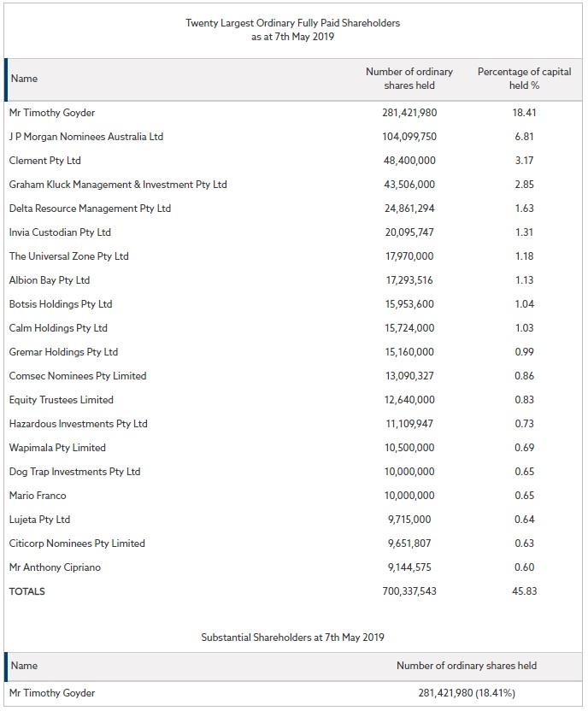Select the Mario Franco shareholder row
The height and width of the screenshot is (711, 588).
click(x=293, y=496)
